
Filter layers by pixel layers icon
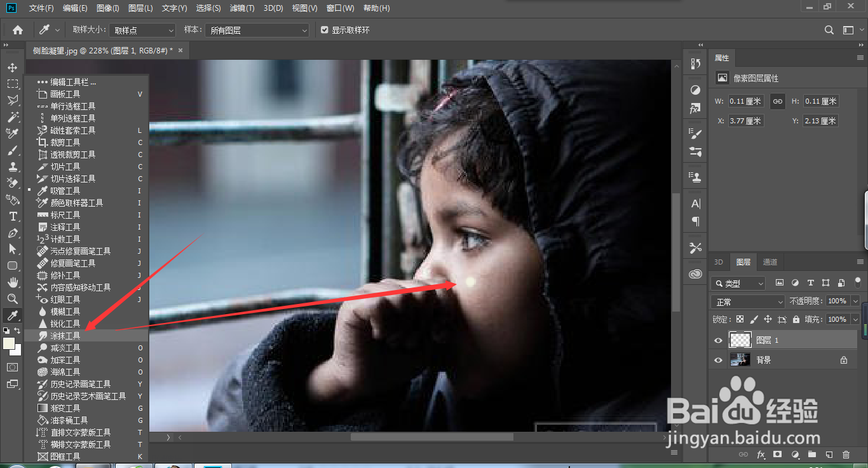click(780, 283)
